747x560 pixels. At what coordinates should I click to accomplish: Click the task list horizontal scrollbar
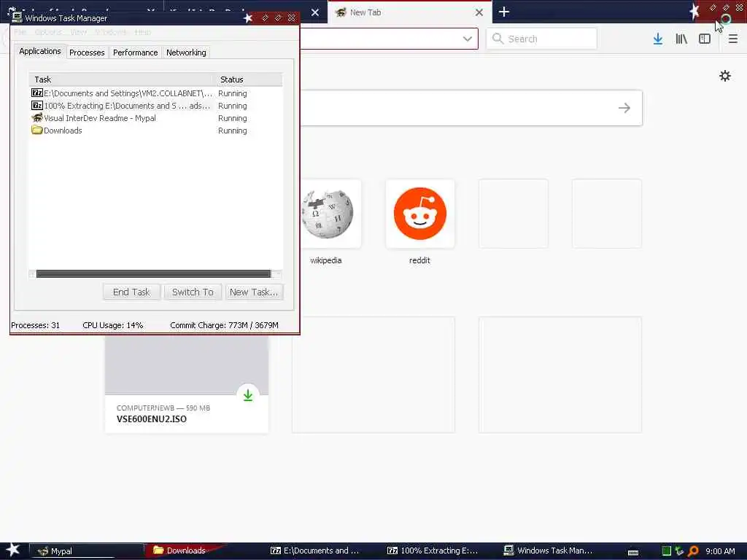[x=153, y=274]
